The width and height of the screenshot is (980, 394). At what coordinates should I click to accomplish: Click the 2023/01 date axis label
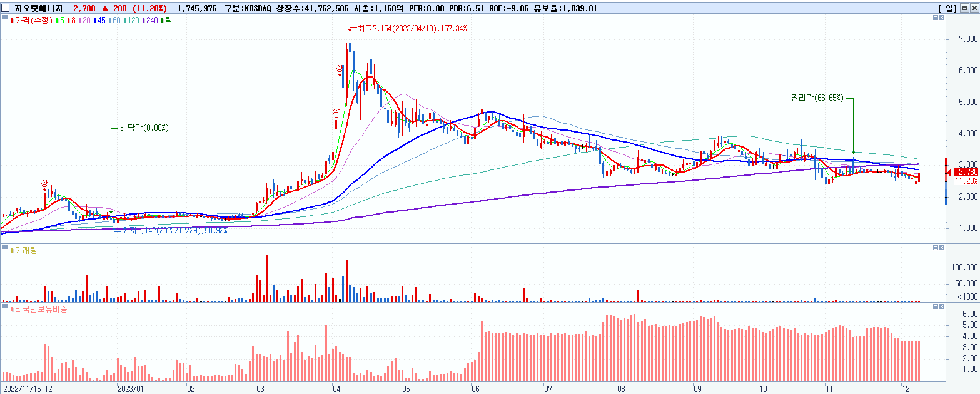(131, 388)
